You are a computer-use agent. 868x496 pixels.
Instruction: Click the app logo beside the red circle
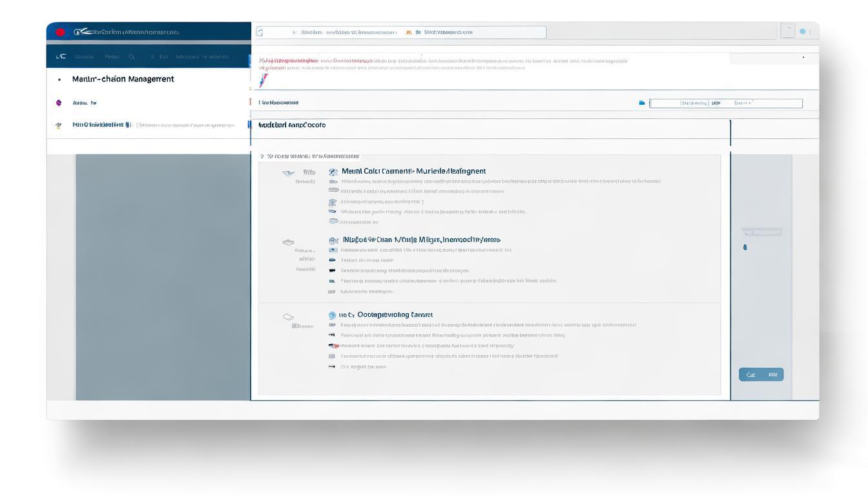click(x=78, y=32)
